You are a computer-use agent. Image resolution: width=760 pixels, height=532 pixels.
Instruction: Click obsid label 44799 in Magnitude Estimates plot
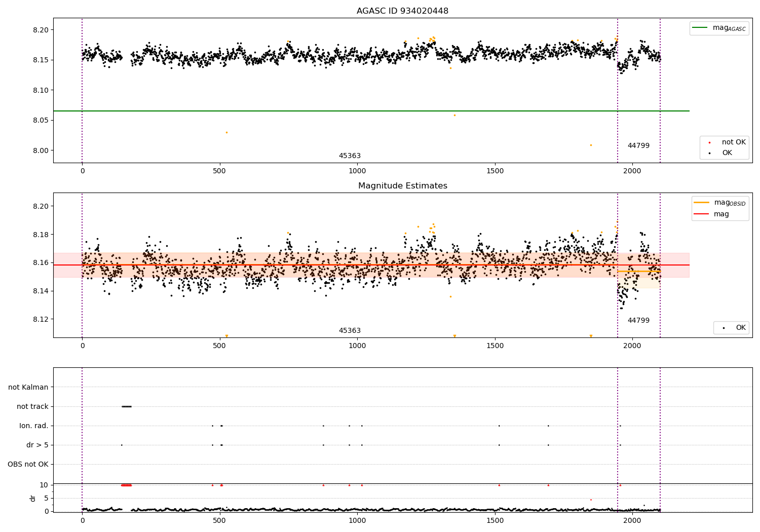[x=638, y=321]
